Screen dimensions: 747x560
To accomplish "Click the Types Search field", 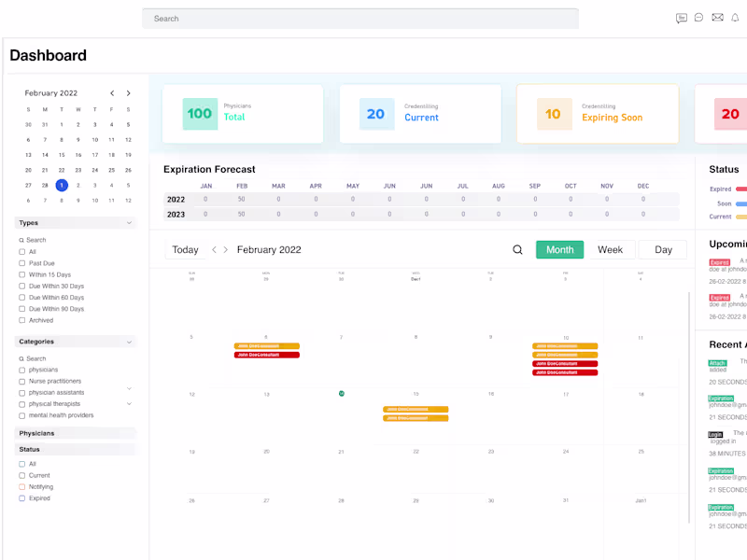I will 33,240.
